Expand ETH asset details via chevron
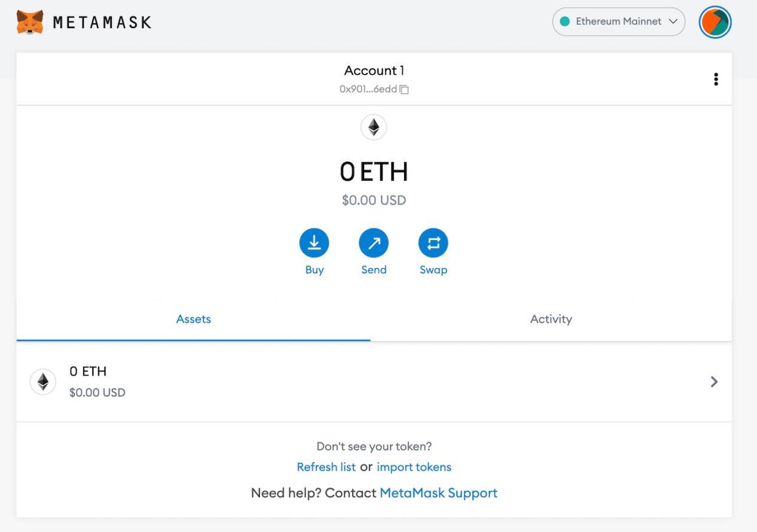This screenshot has height=532, width=757. coord(714,382)
